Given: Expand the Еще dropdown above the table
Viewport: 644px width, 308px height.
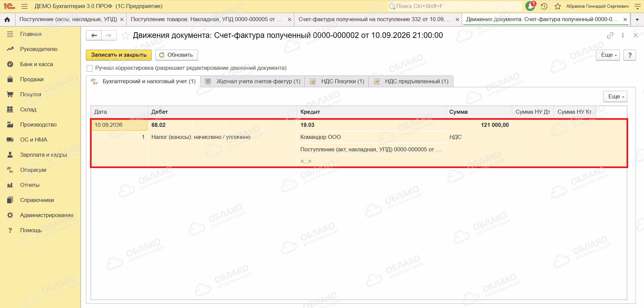Looking at the screenshot, I should pyautogui.click(x=615, y=96).
